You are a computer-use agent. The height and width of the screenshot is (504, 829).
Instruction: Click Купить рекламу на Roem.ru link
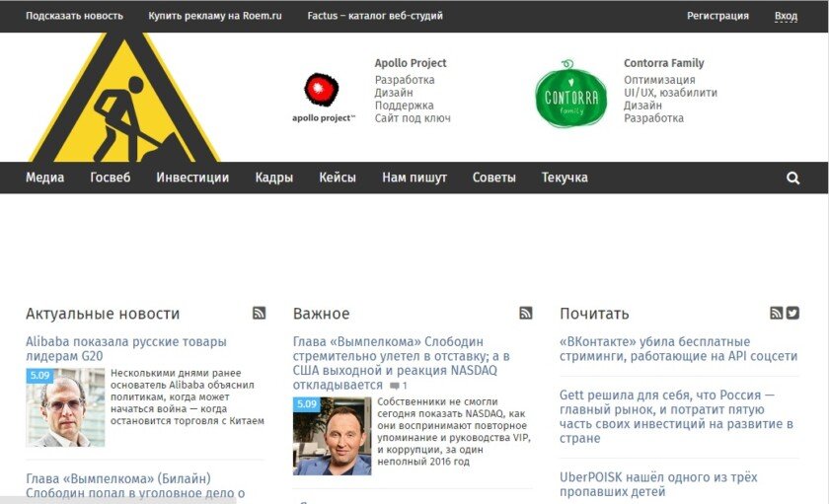point(215,16)
